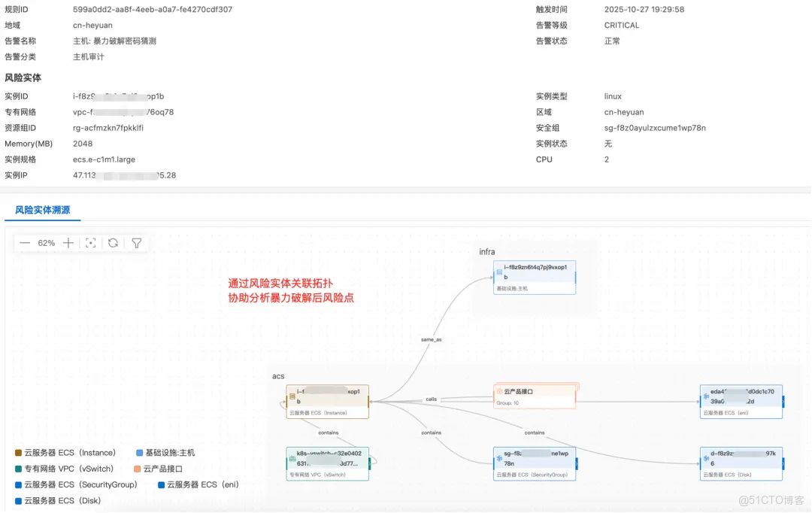Click the minus button to zoom out

(x=25, y=243)
